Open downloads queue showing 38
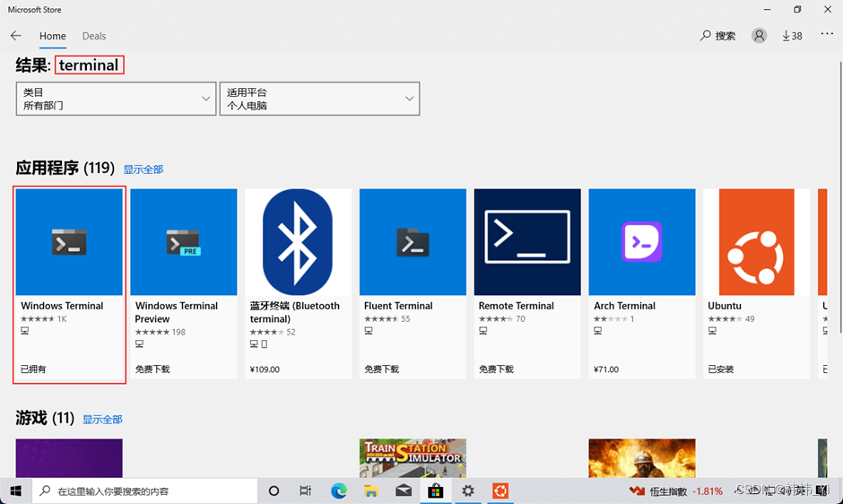 point(792,36)
